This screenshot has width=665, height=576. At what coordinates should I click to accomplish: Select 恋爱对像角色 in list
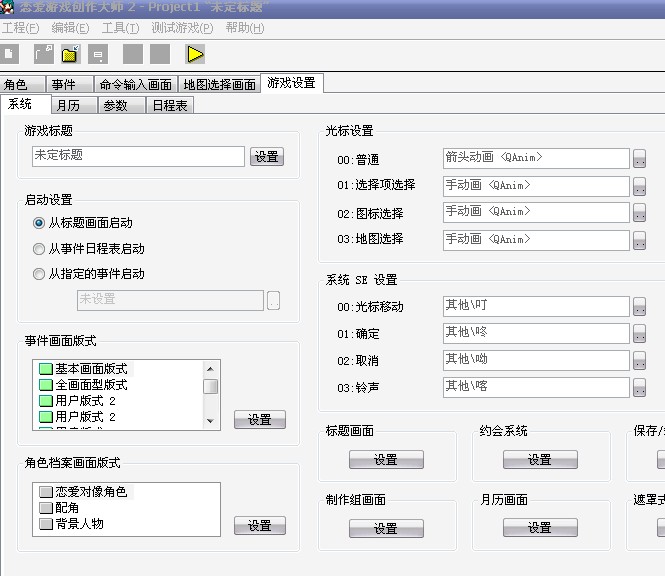pos(91,492)
